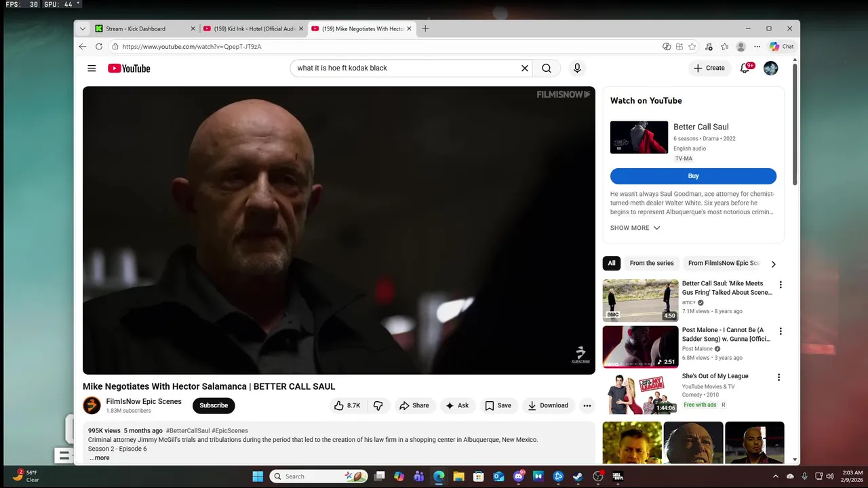Share the video
Viewport: 868px width, 488px height.
tap(414, 405)
